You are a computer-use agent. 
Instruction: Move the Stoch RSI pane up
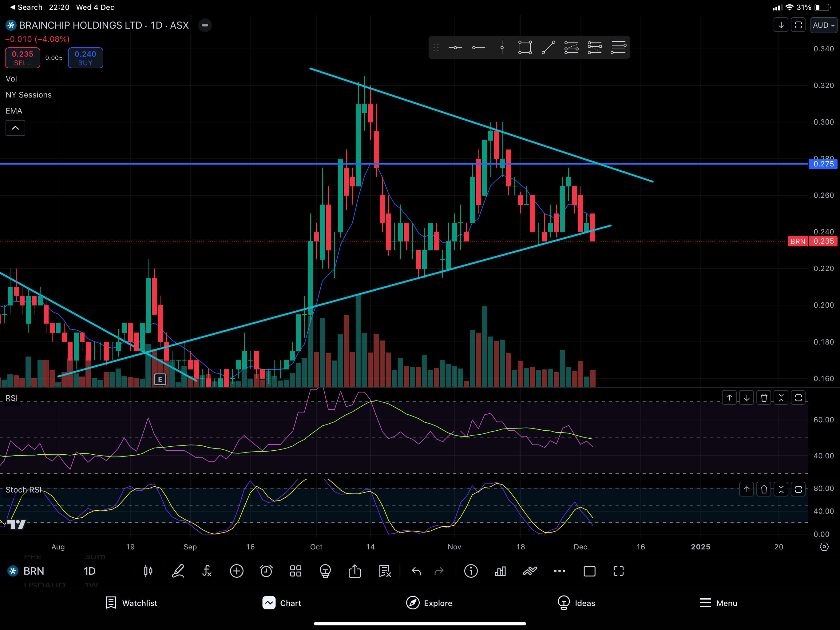(x=747, y=489)
